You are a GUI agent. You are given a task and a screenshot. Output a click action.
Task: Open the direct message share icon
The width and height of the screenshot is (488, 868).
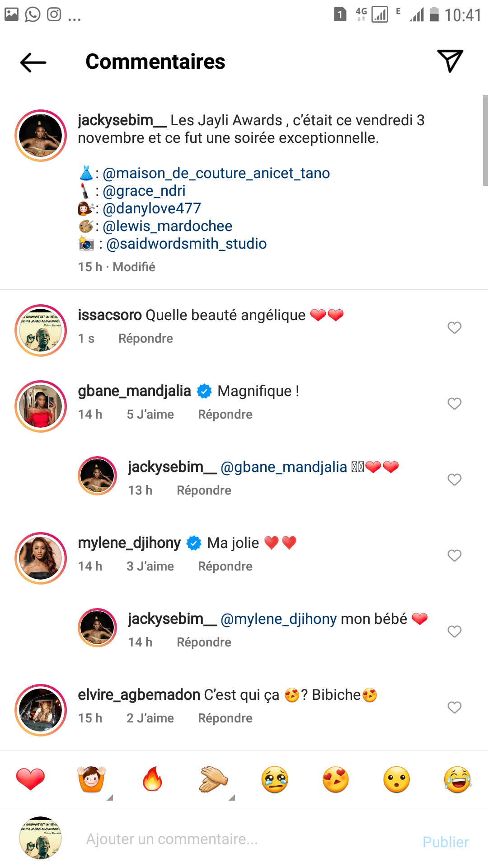tap(450, 61)
